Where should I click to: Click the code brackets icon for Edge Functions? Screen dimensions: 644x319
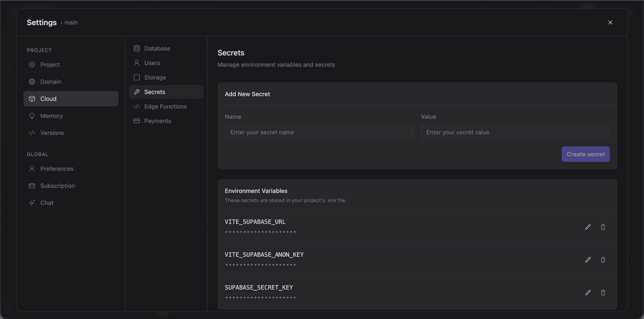tap(137, 106)
